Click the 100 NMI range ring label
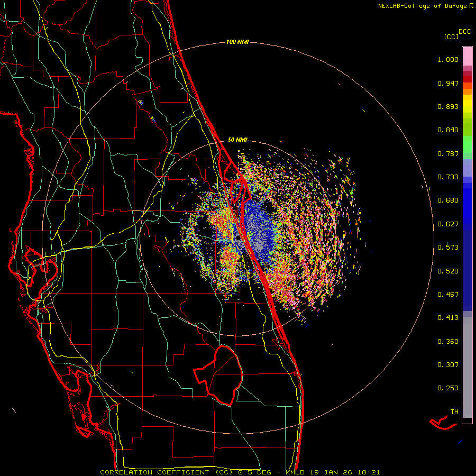The width and height of the screenshot is (476, 476). [237, 42]
